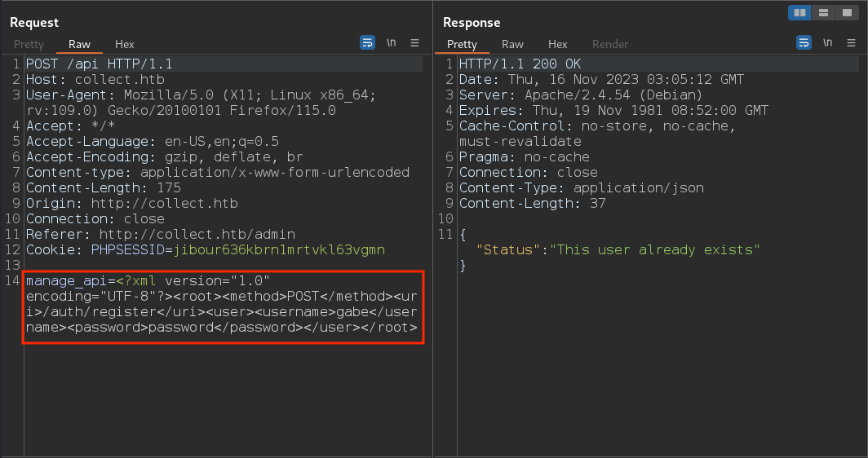Switch Request to Raw tab
This screenshot has height=458, width=868.
pos(79,44)
